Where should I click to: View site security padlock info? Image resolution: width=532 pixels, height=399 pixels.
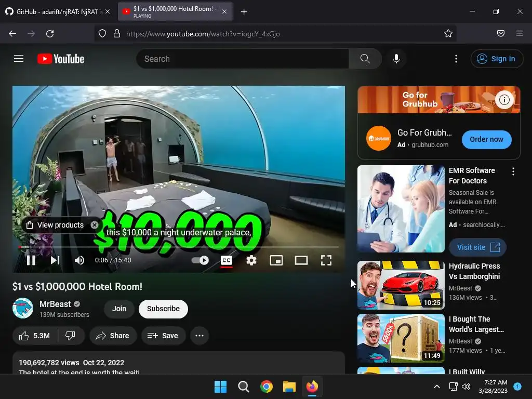pos(117,34)
